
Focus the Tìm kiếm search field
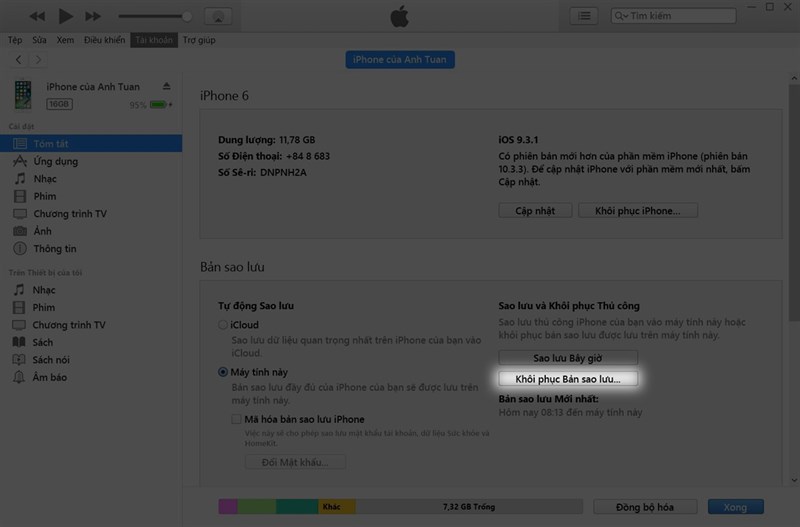pos(673,16)
